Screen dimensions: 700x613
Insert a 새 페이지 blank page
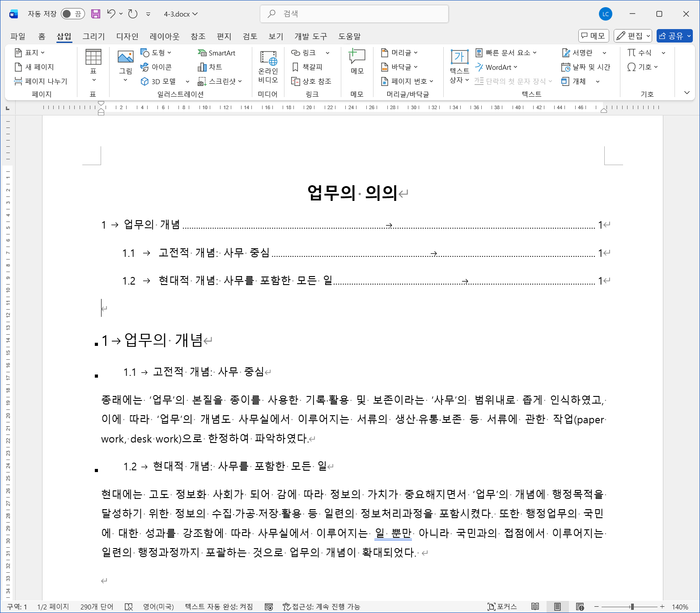(34, 67)
